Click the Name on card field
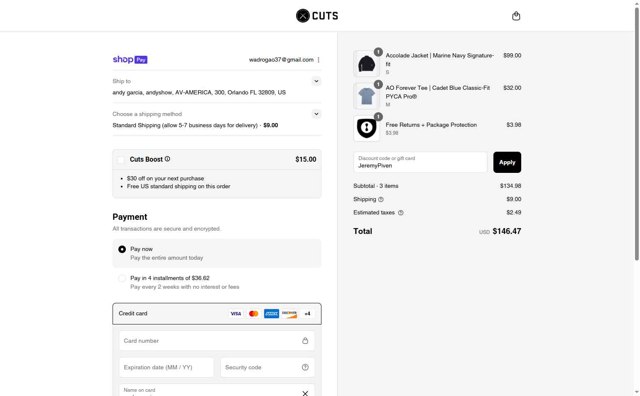Image resolution: width=640 pixels, height=396 pixels. [217, 390]
